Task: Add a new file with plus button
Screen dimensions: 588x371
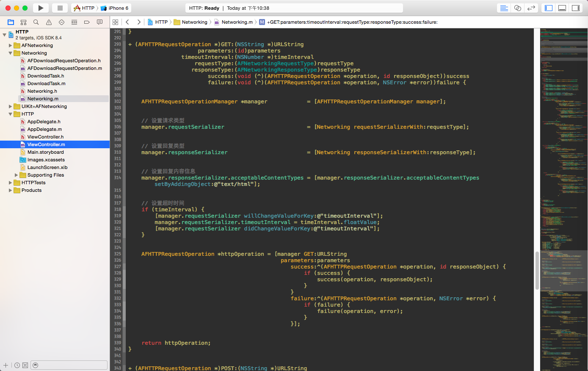Action: pyautogui.click(x=6, y=365)
